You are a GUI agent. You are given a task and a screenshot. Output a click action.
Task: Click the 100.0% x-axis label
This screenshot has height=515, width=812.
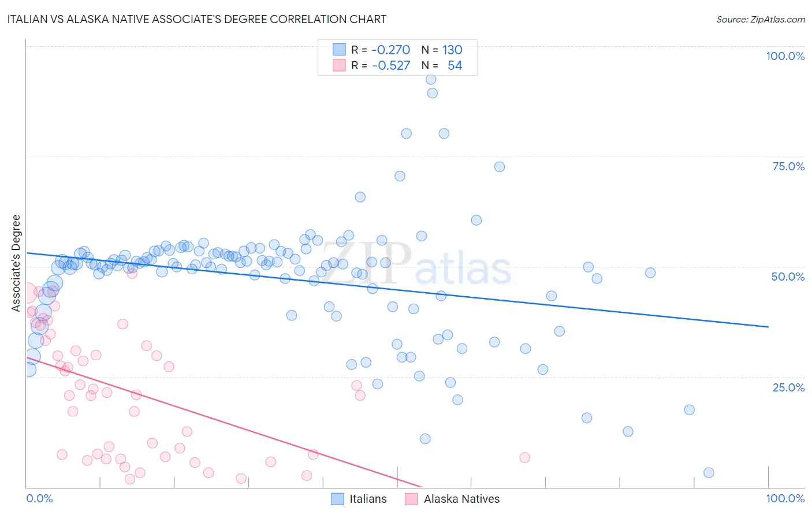[785, 498]
